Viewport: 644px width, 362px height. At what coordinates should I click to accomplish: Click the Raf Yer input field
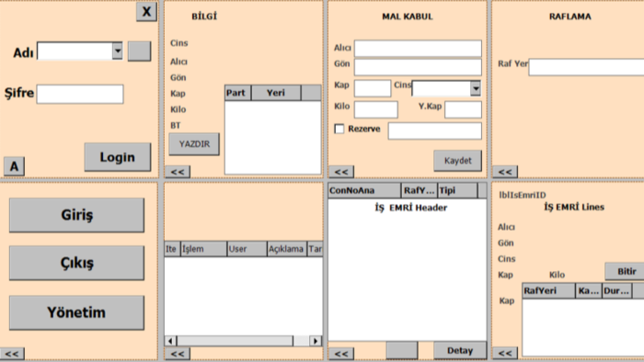[x=587, y=67]
